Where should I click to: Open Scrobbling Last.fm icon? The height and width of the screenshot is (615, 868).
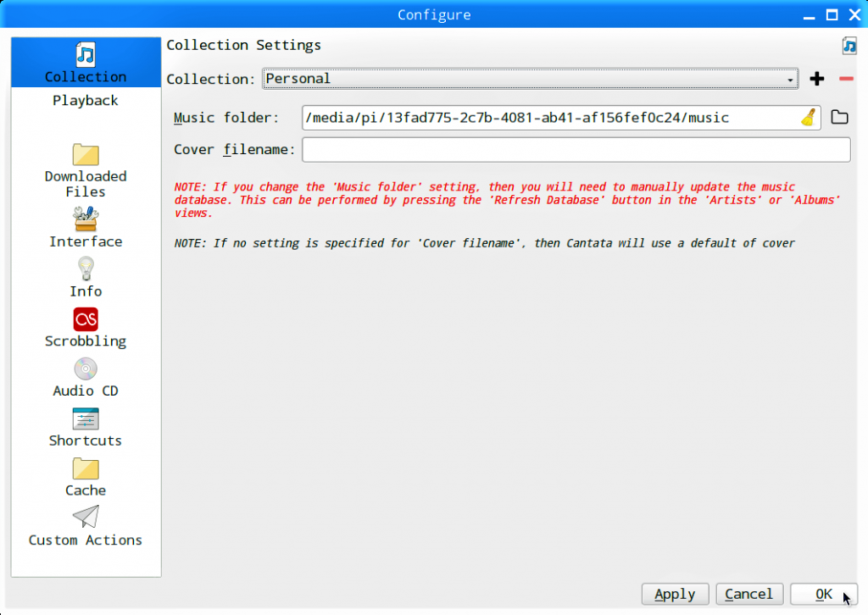[86, 319]
